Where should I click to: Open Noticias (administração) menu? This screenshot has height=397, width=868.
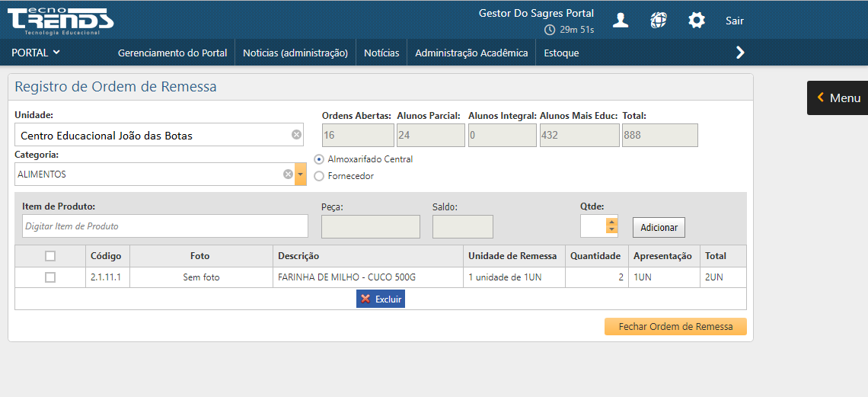(x=295, y=53)
